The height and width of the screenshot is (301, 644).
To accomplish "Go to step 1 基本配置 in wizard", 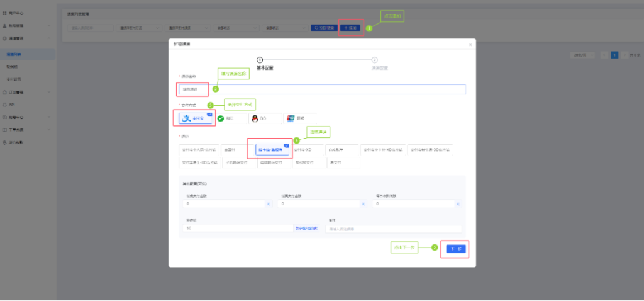I will (260, 60).
